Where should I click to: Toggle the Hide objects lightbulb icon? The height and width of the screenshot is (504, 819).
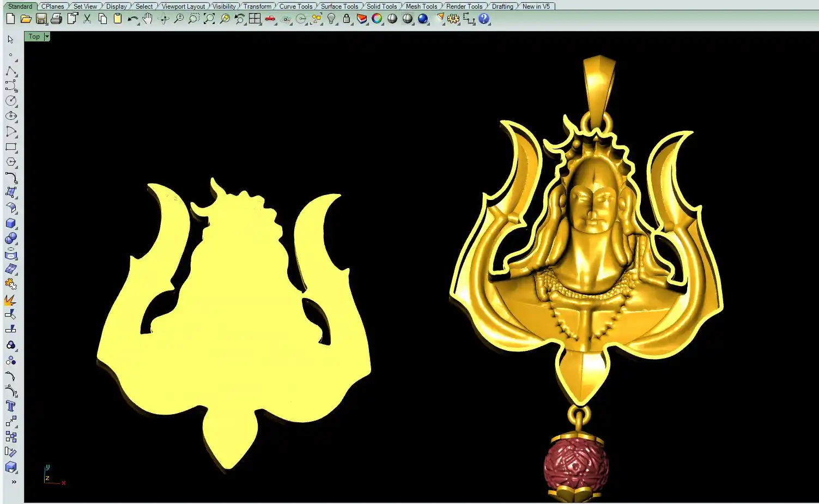(331, 19)
